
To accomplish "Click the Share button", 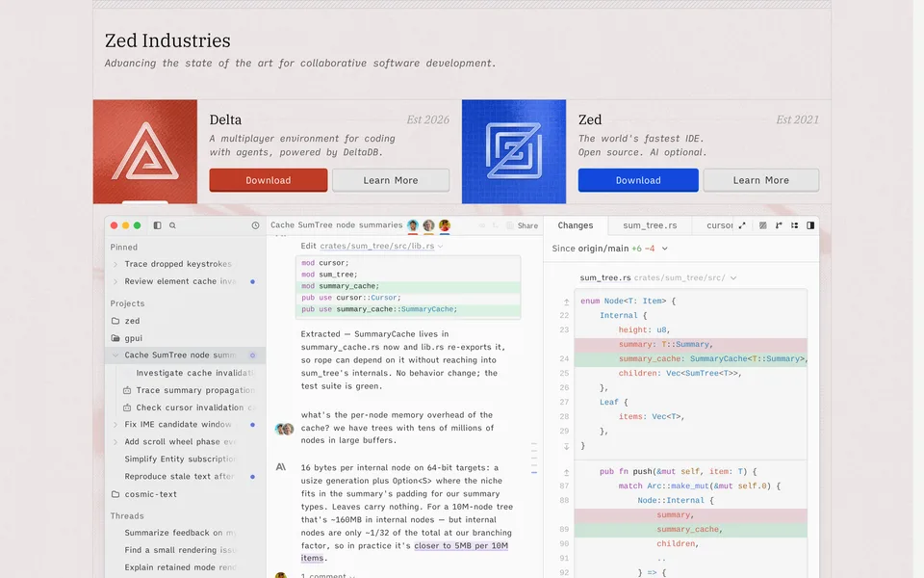I will point(522,225).
